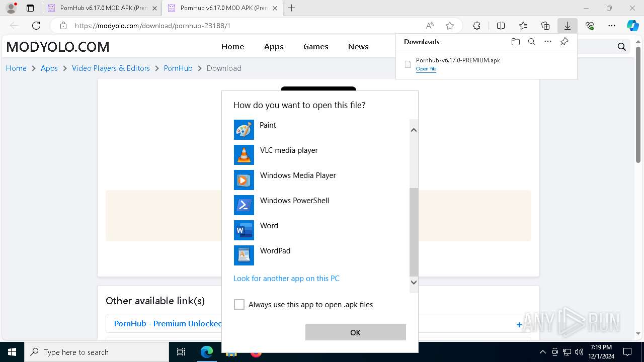This screenshot has width=644, height=362.
Task: Click the browser address bar URL
Action: click(152, 26)
